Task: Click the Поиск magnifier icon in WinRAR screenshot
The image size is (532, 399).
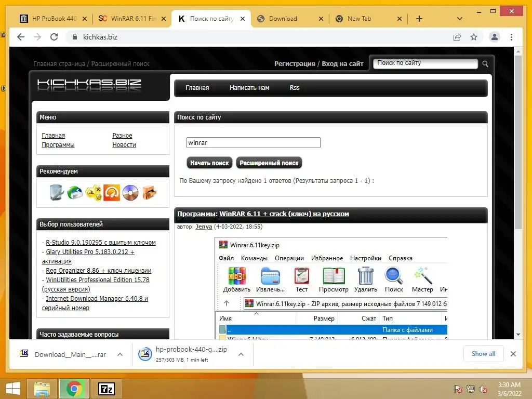Action: coord(394,276)
